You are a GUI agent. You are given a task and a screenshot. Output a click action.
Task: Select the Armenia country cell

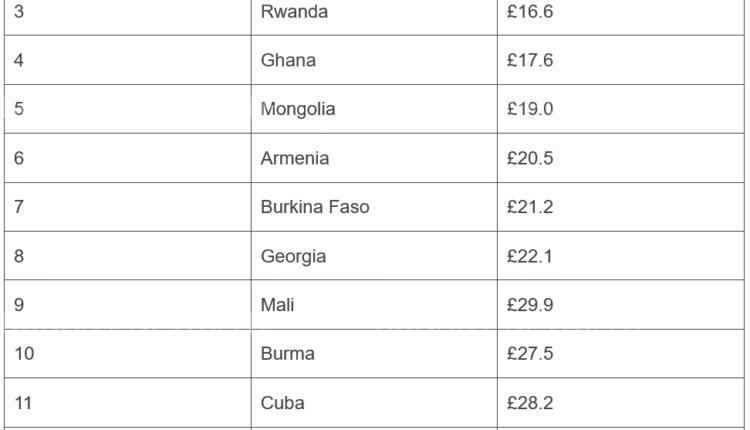point(294,158)
